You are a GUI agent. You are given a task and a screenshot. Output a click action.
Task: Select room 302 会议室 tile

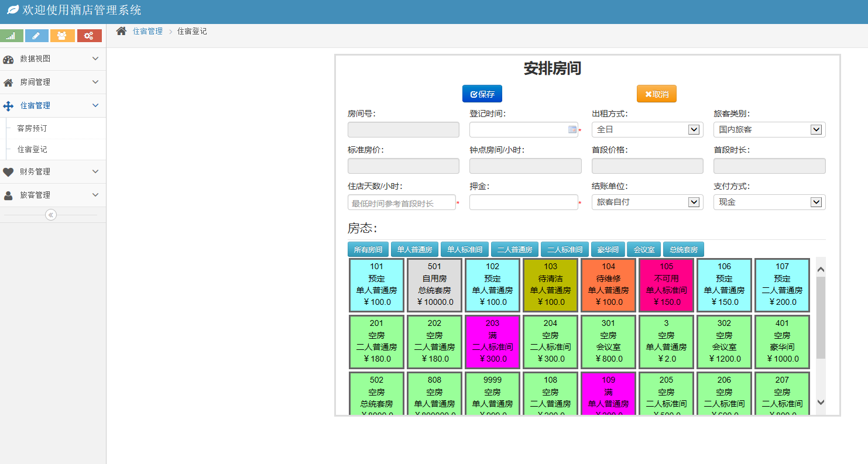click(x=724, y=342)
